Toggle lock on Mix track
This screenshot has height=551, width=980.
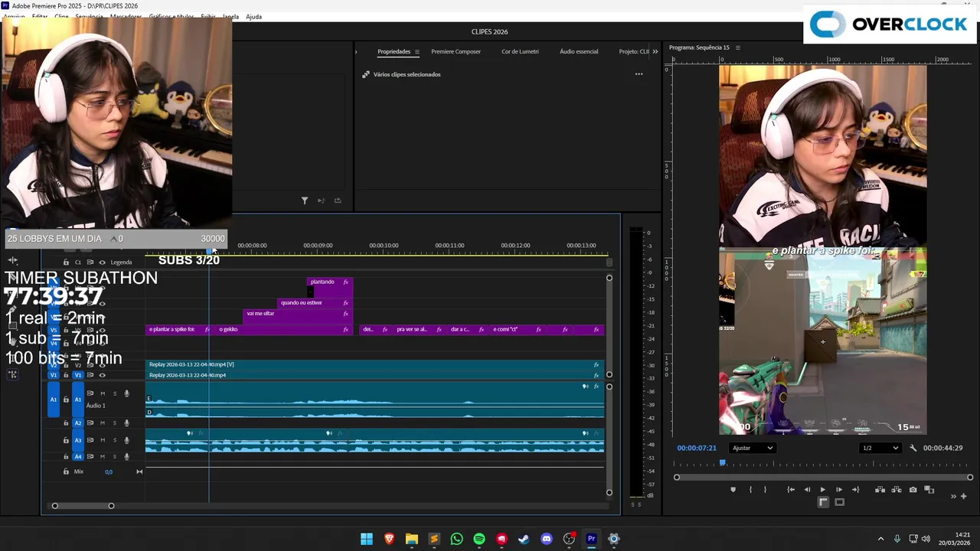(x=66, y=471)
